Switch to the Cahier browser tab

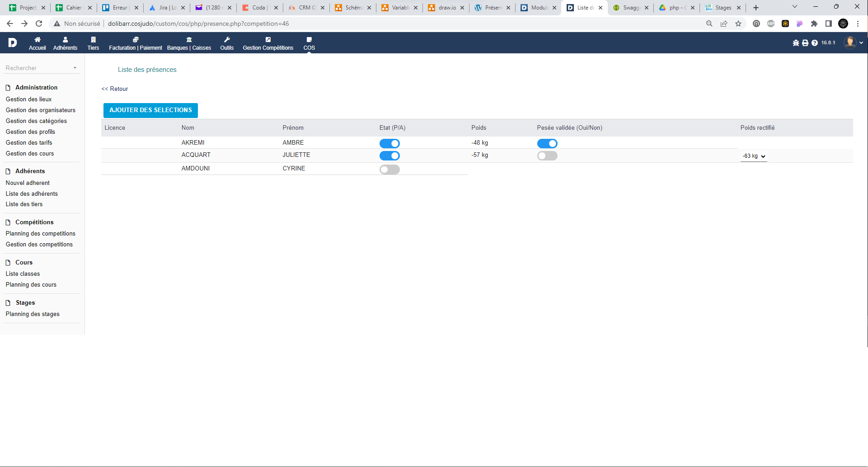click(x=73, y=8)
